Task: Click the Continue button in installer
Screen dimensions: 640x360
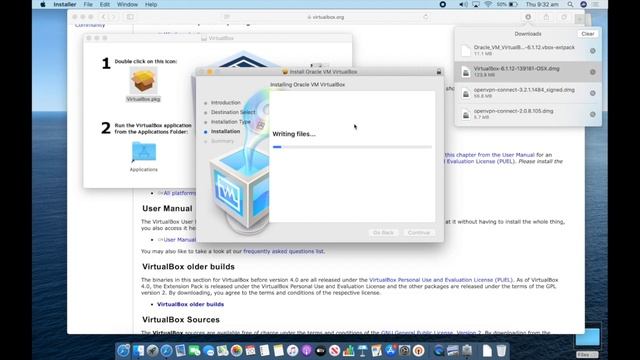Action: tap(418, 233)
